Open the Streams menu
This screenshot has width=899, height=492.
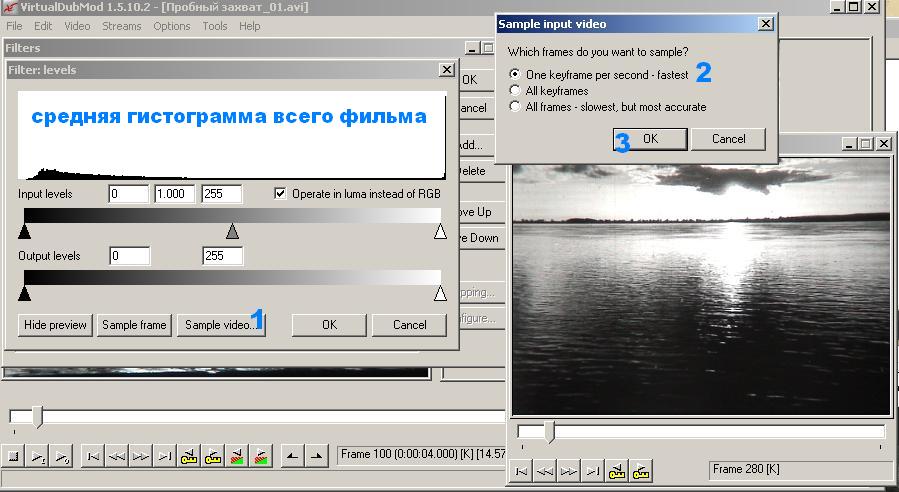(121, 26)
